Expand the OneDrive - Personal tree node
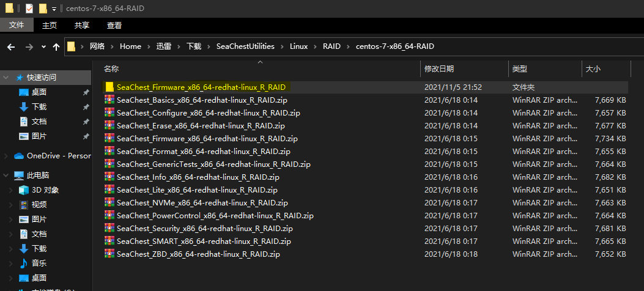Image resolution: width=644 pixels, height=291 pixels. click(x=6, y=156)
